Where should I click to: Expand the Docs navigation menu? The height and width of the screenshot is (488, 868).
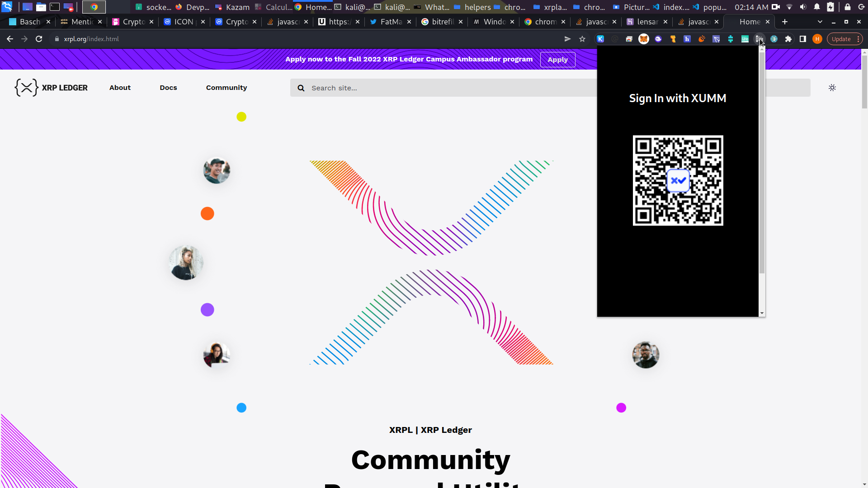[168, 88]
